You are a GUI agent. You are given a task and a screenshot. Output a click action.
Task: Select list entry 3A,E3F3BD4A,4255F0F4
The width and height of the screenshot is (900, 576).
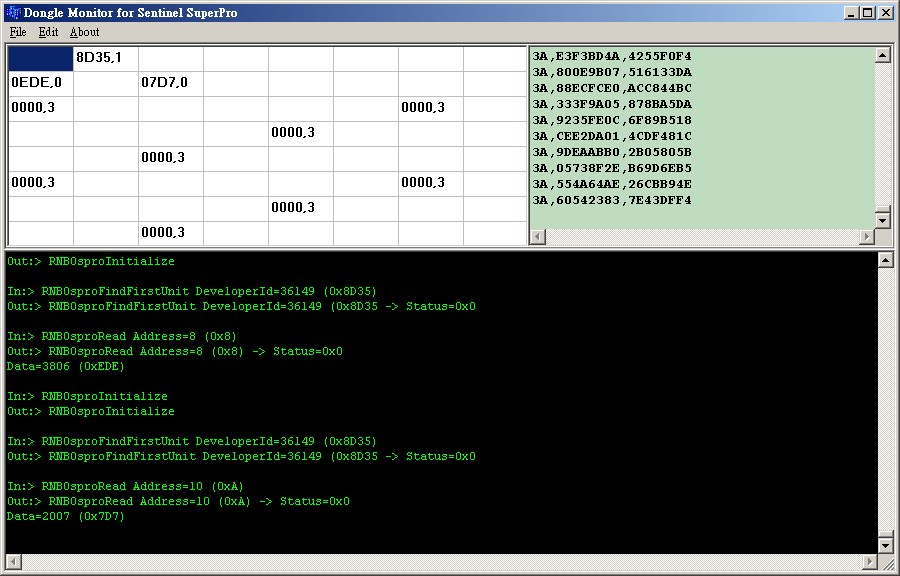[x=612, y=56]
